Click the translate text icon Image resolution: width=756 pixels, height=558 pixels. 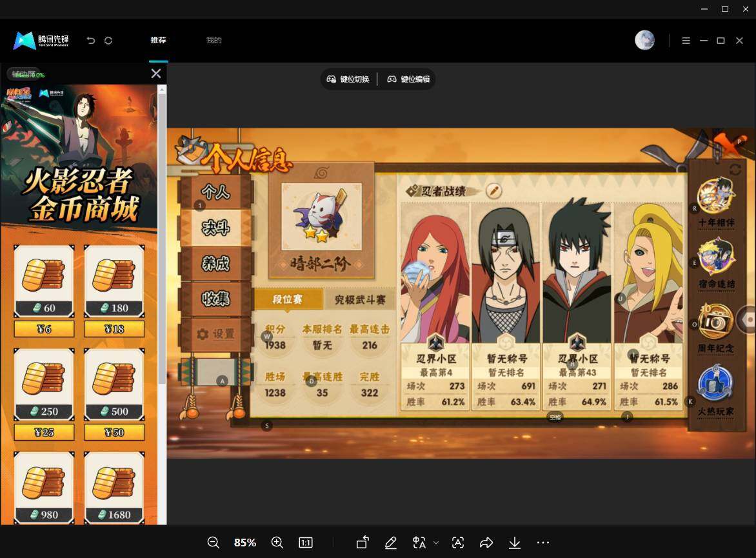coord(419,543)
